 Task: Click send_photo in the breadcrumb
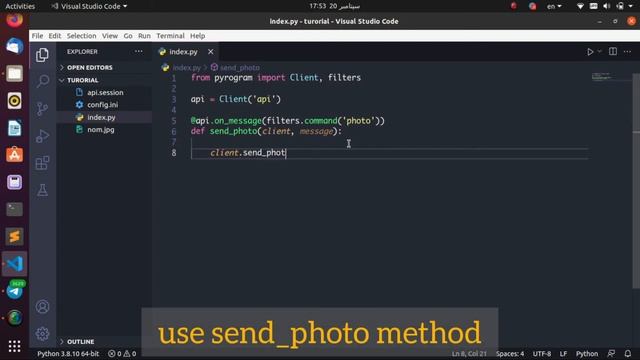[240, 67]
